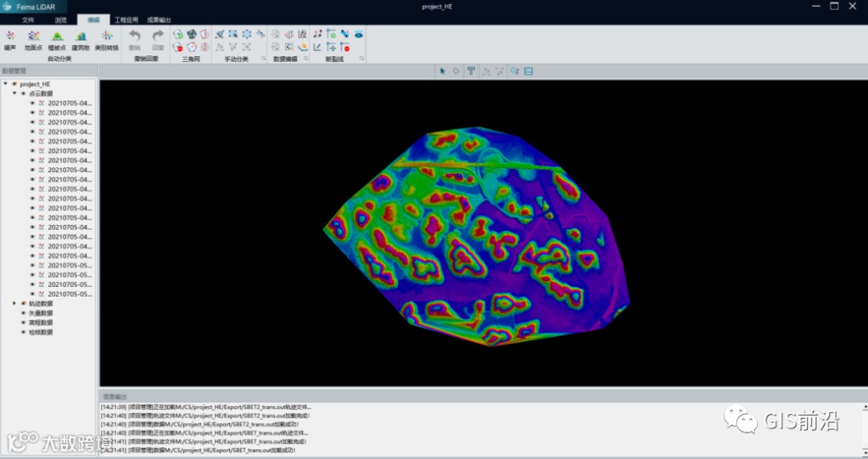Toggle visibility dot of 检核数据
Image resolution: width=868 pixels, height=459 pixels.
coord(23,332)
